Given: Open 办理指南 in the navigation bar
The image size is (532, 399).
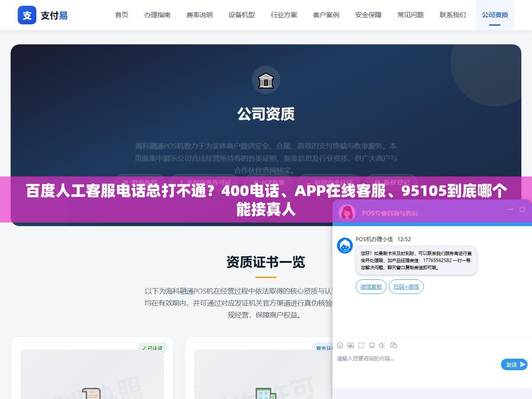Looking at the screenshot, I should (x=157, y=15).
